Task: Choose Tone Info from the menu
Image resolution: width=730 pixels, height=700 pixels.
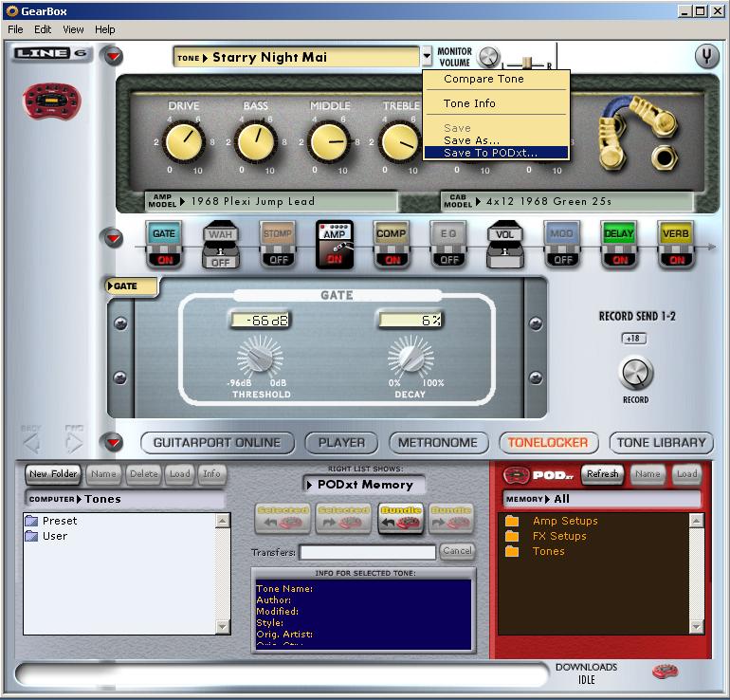Action: [x=496, y=103]
